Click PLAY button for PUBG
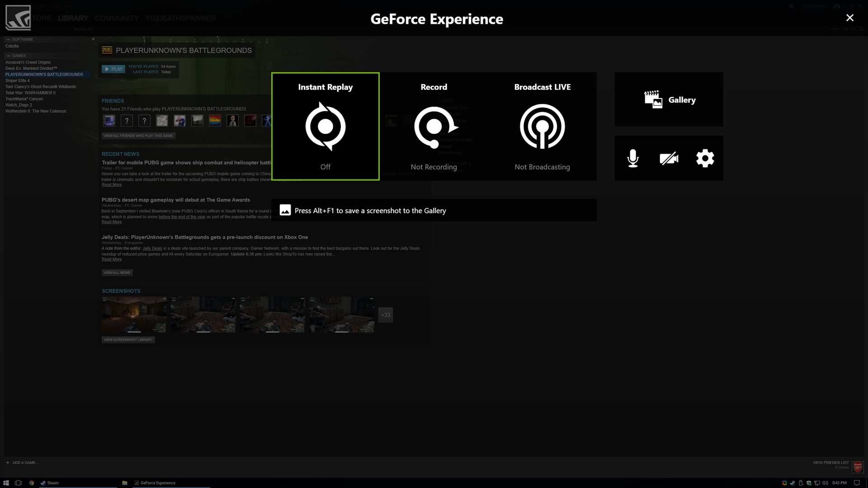Image resolution: width=868 pixels, height=488 pixels. (113, 69)
